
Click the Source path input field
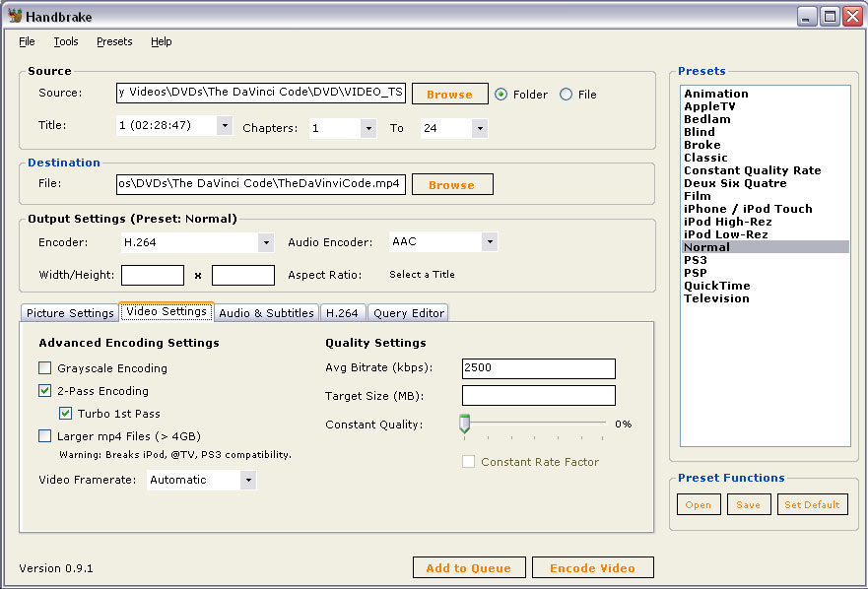(x=261, y=93)
